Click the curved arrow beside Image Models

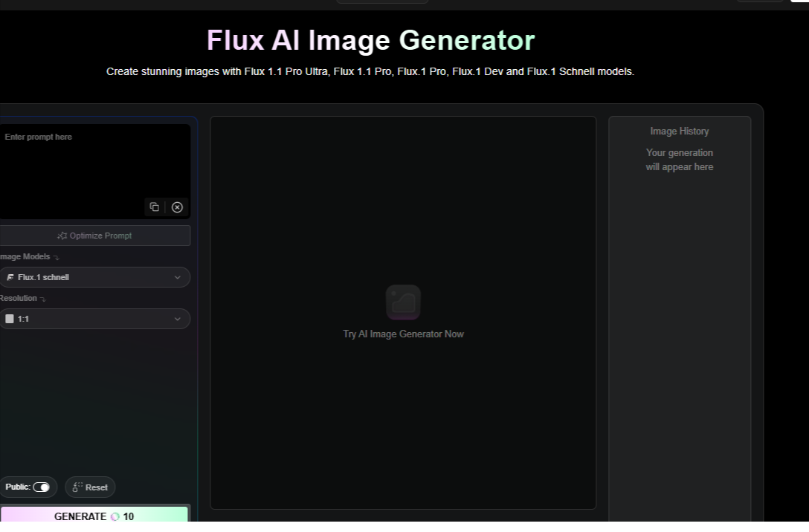pyautogui.click(x=55, y=257)
